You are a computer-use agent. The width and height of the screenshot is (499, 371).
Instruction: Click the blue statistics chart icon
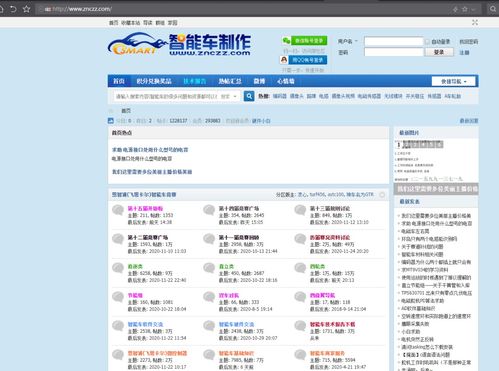tap(111, 121)
